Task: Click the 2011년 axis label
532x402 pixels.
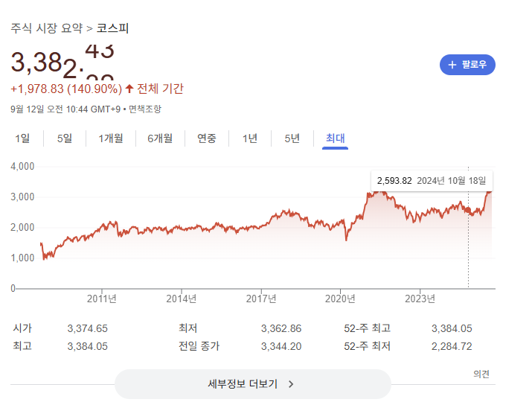Action: (x=102, y=299)
